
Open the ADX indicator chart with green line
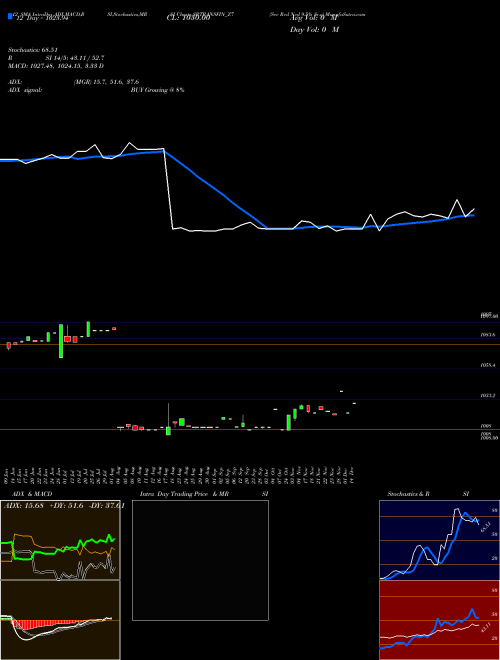[60, 540]
